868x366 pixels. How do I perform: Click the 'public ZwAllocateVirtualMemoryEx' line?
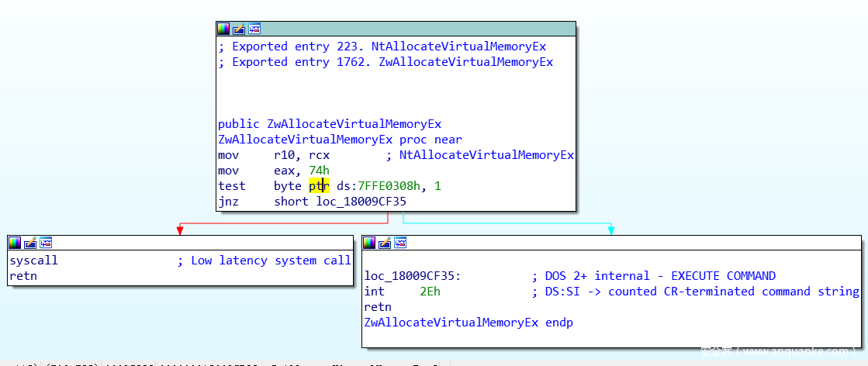pos(330,124)
